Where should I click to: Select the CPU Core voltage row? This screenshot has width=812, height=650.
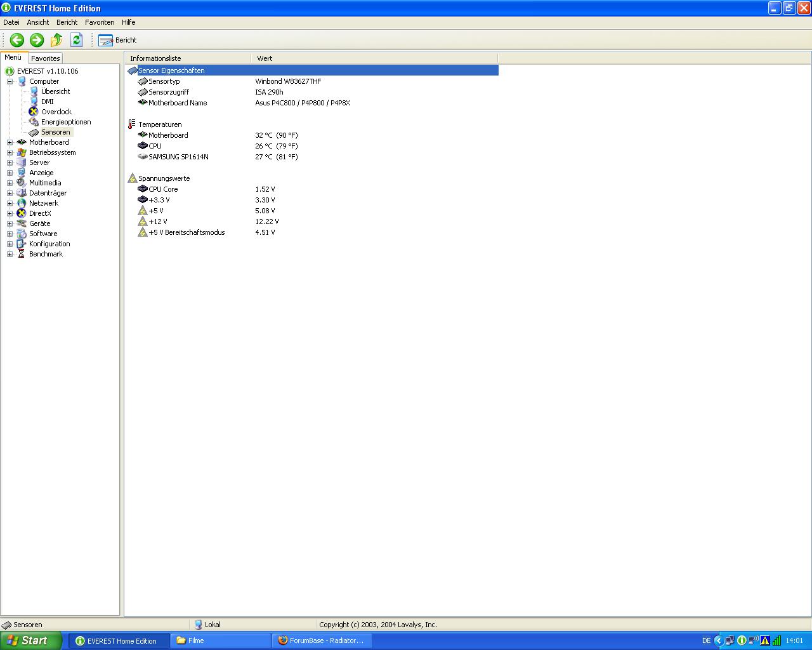pyautogui.click(x=312, y=189)
